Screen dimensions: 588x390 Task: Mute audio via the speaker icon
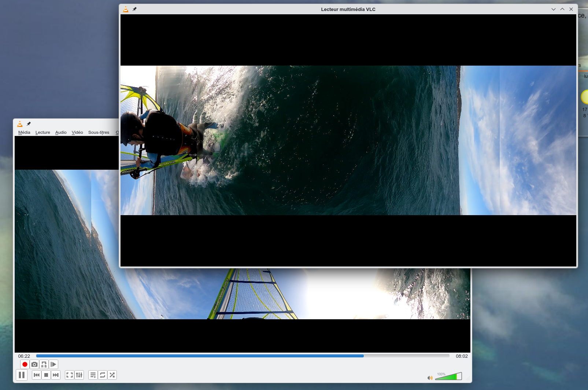(430, 377)
